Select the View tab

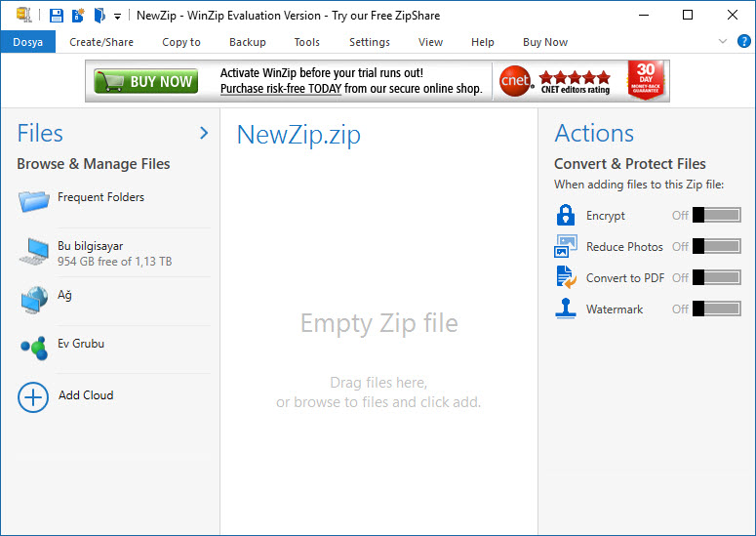tap(430, 42)
